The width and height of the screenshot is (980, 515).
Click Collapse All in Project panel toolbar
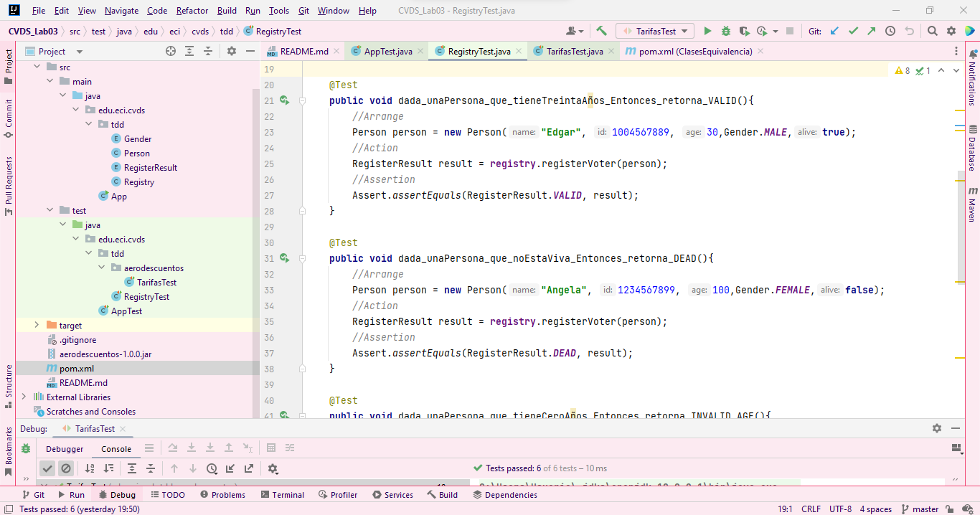[208, 51]
